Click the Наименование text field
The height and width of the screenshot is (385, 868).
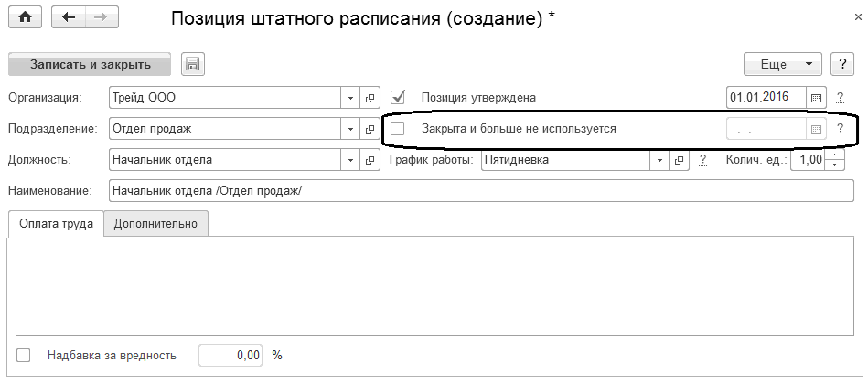point(481,190)
